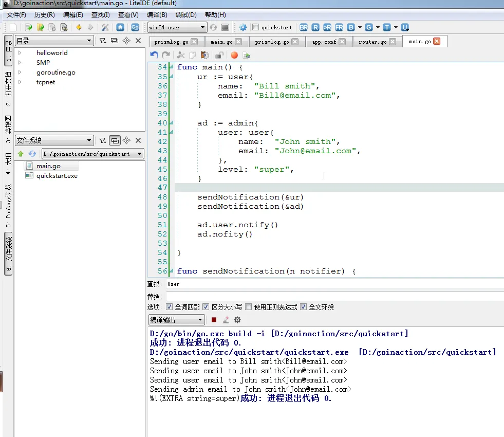Screen dimensions: 504x437
Task: Toggle the quickstart checkbox in toolbar
Action: (x=255, y=27)
